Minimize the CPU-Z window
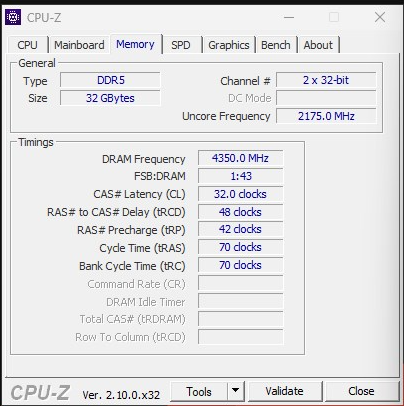This screenshot has height=406, width=404. 289,17
